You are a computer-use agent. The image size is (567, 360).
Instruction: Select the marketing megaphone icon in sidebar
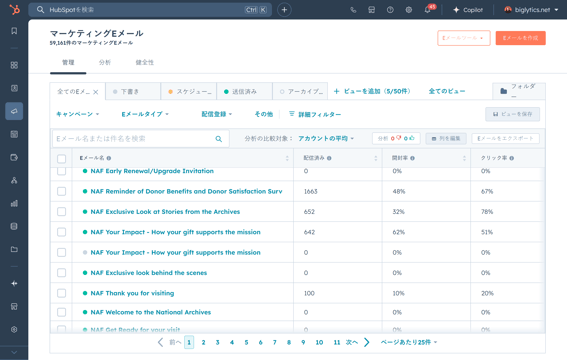(14, 111)
